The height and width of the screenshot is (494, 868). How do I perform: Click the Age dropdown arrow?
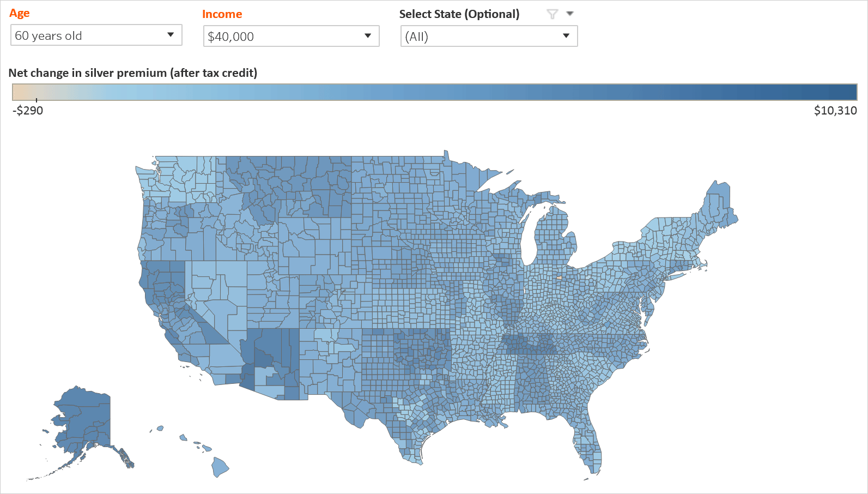click(x=171, y=35)
